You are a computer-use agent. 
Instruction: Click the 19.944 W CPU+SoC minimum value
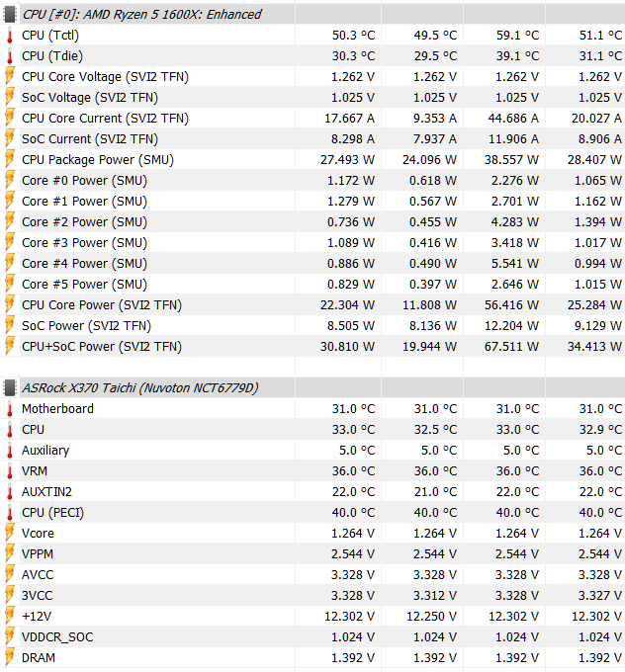(429, 346)
